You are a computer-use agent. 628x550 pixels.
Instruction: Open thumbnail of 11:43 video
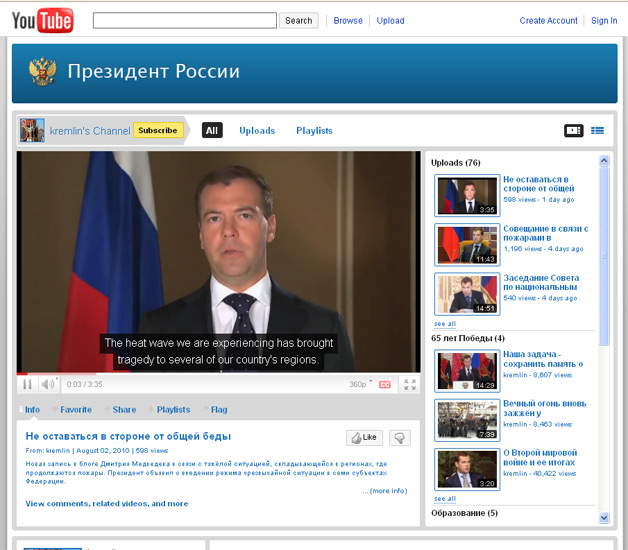467,244
